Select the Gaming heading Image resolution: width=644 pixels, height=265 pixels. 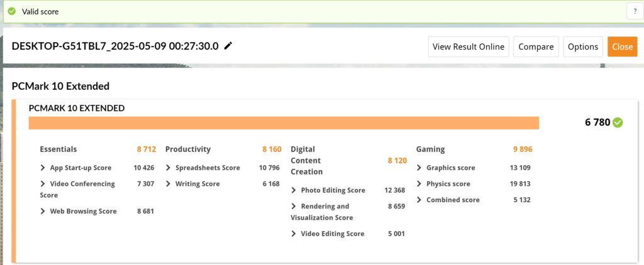coord(430,149)
